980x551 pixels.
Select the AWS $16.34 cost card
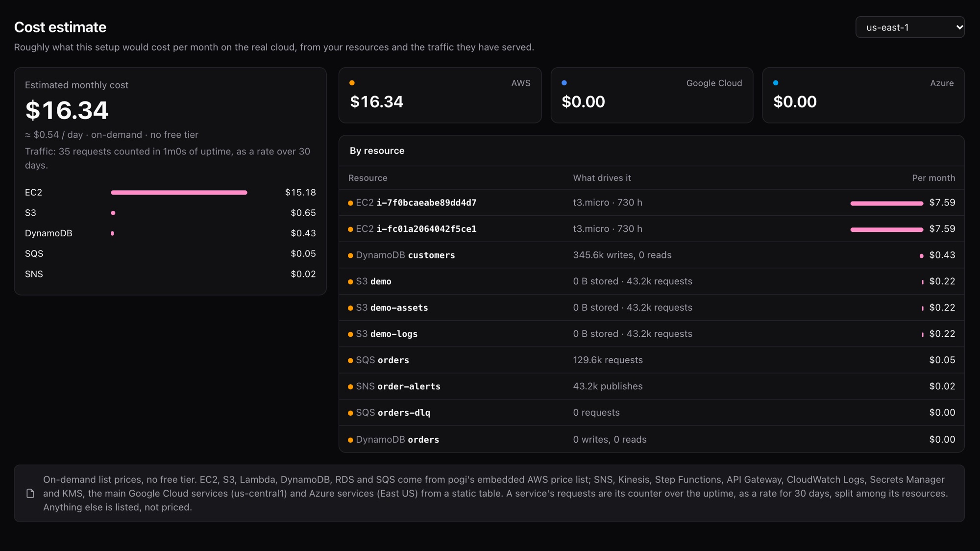point(440,95)
